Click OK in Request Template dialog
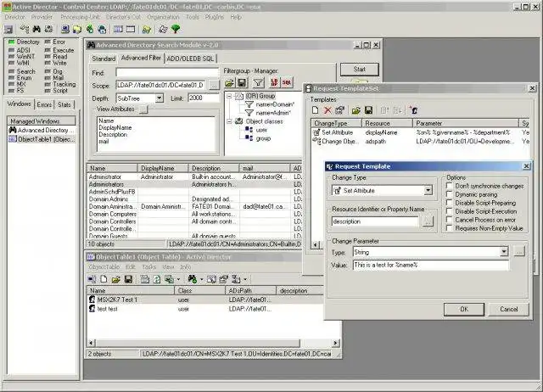Image resolution: width=543 pixels, height=392 pixels. 464,309
